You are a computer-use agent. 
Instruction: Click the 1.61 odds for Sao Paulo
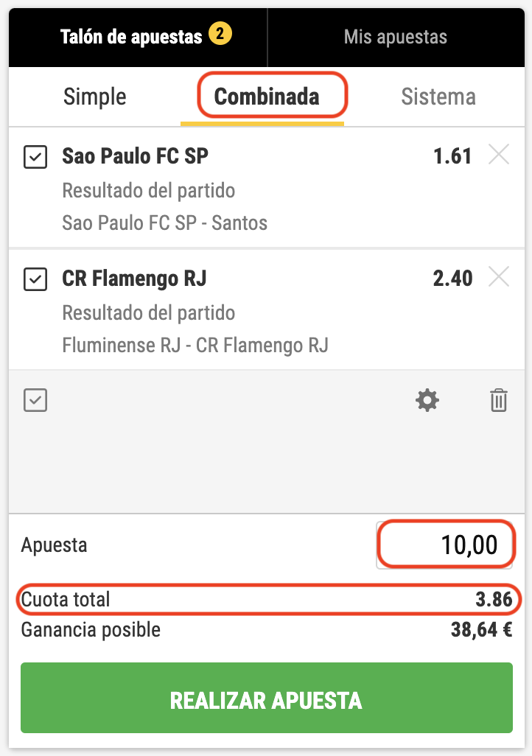click(x=452, y=156)
